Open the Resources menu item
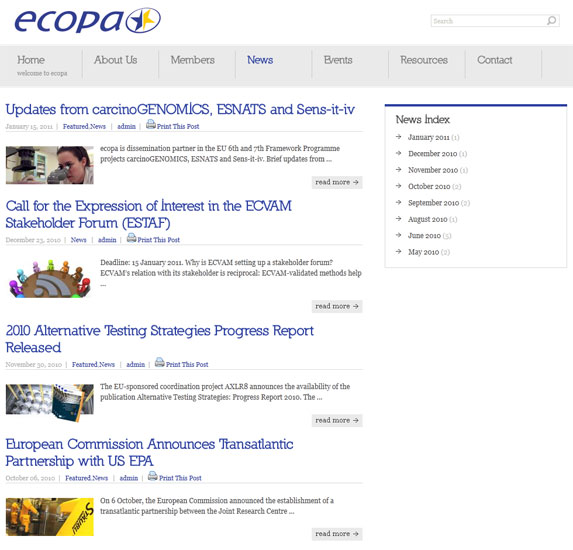 coord(424,60)
